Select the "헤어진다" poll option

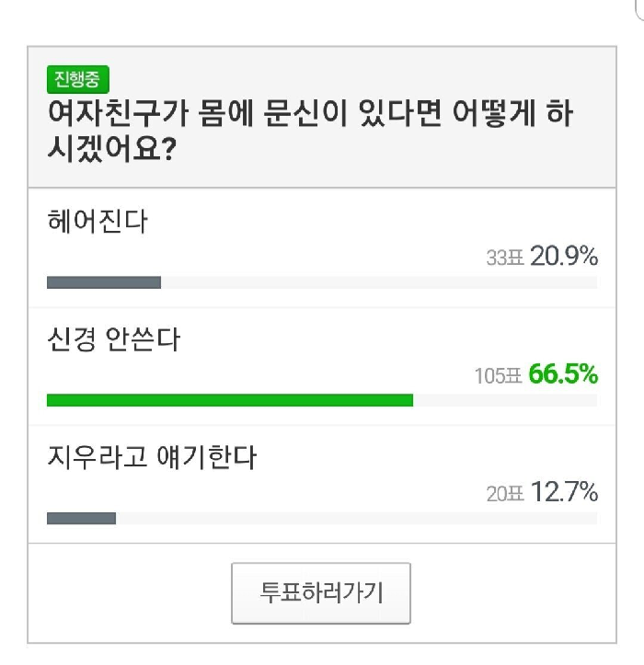pyautogui.click(x=96, y=222)
